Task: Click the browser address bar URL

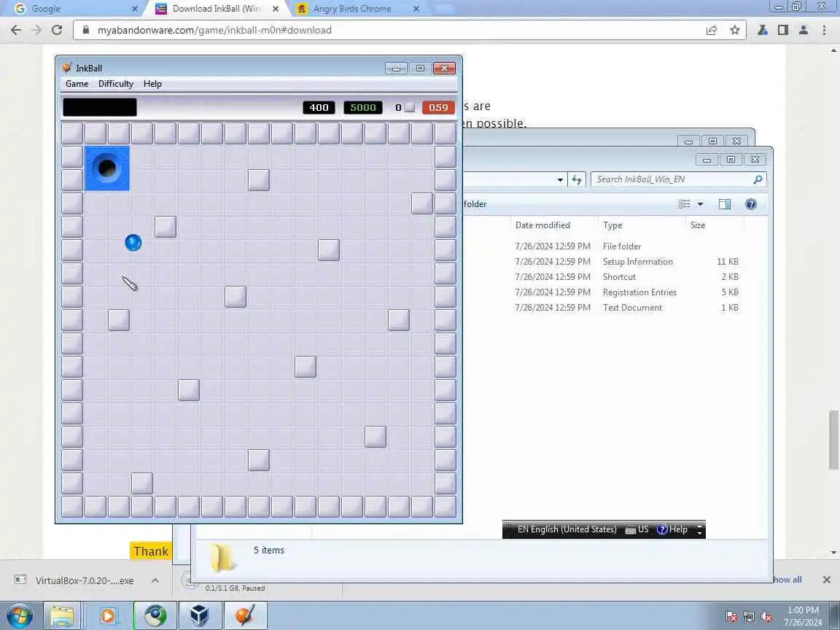Action: [x=214, y=30]
